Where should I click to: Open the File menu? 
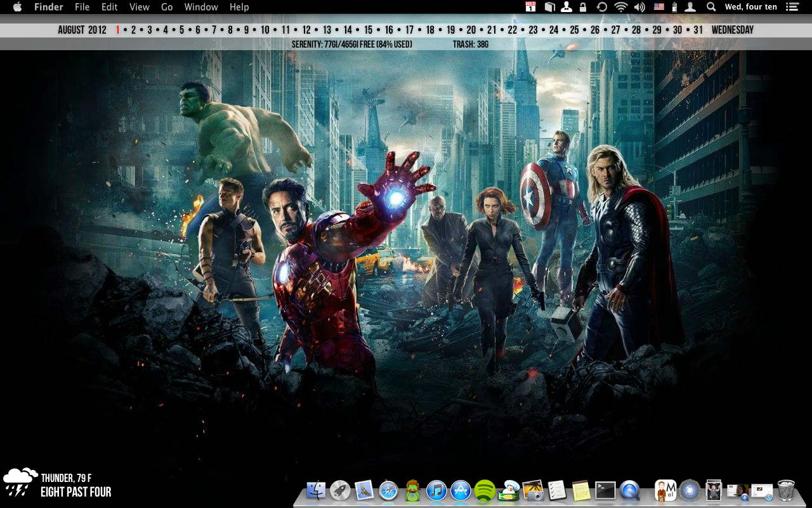[82, 7]
